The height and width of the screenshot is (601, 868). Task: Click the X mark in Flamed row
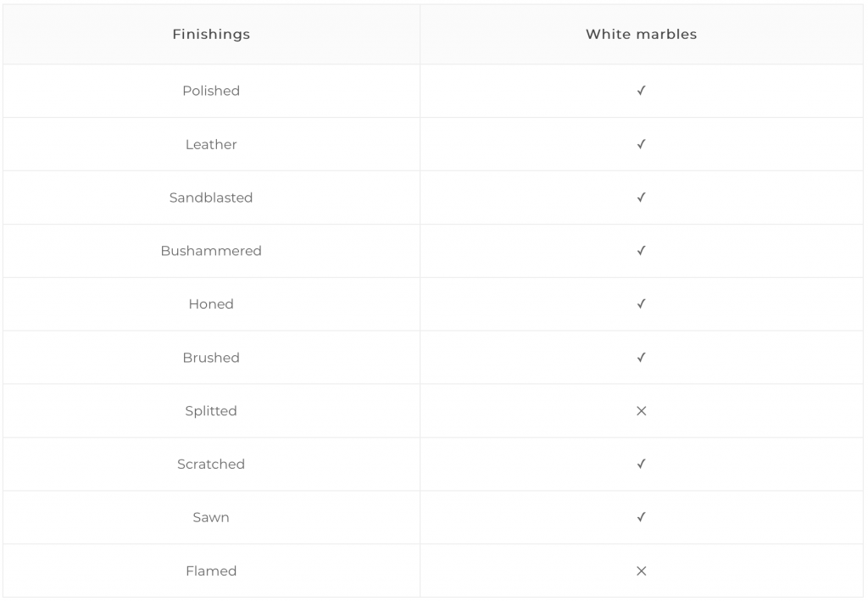[x=641, y=570]
